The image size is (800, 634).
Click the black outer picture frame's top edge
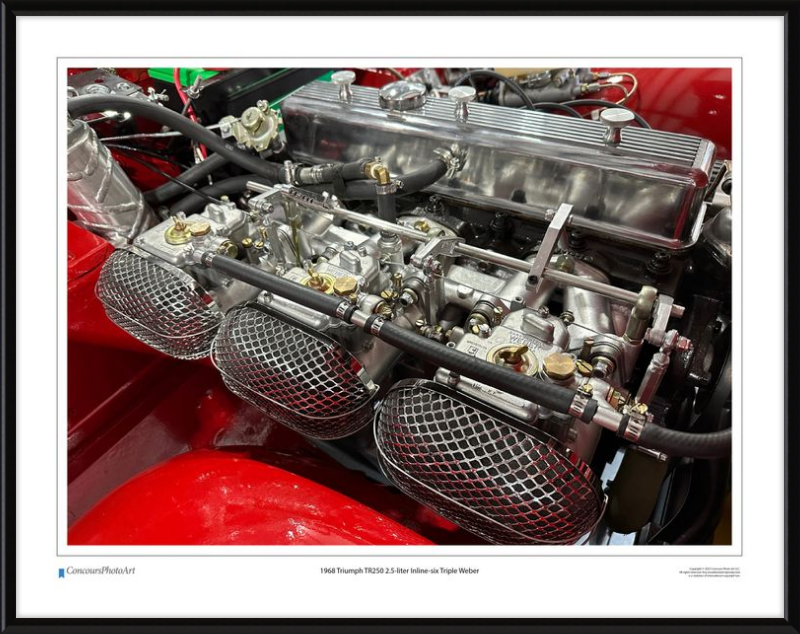click(x=400, y=6)
